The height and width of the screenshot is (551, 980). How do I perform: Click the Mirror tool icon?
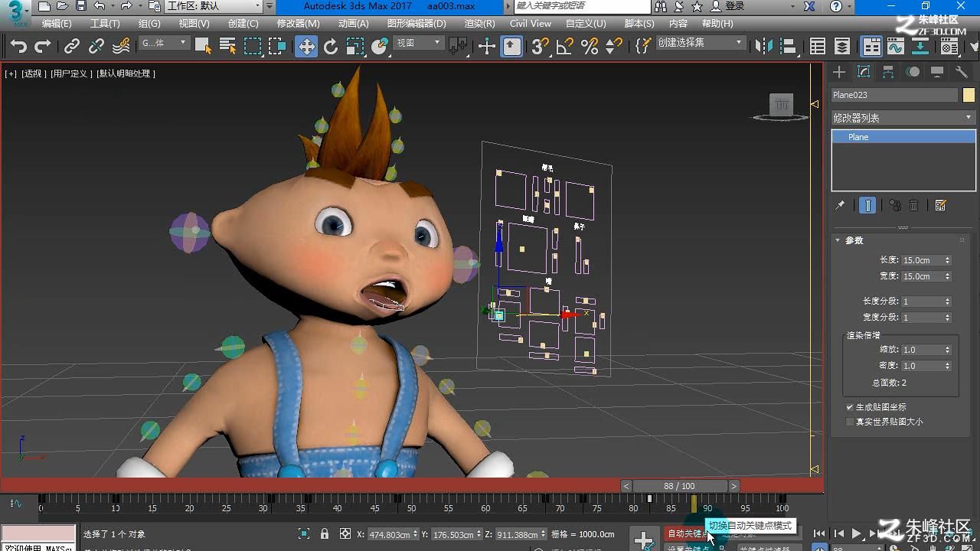763,47
